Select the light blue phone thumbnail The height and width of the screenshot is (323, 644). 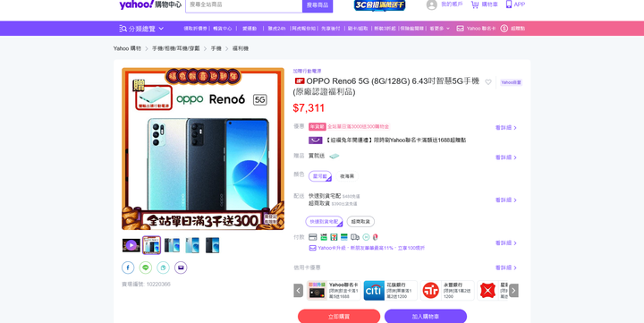pos(192,245)
